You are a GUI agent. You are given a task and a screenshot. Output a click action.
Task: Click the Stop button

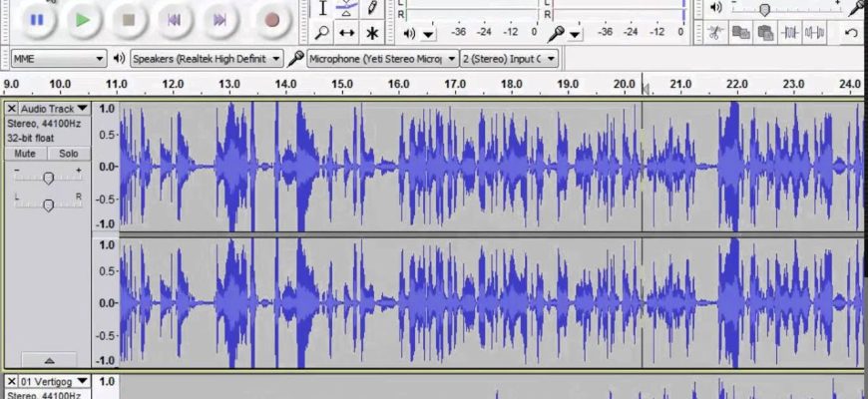tap(128, 18)
